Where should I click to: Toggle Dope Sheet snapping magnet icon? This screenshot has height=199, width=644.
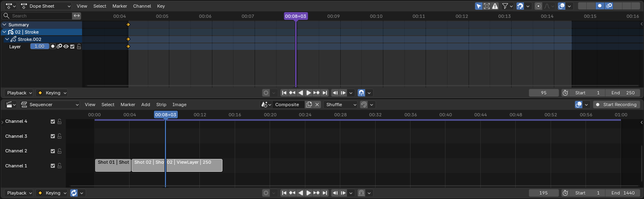coord(520,6)
